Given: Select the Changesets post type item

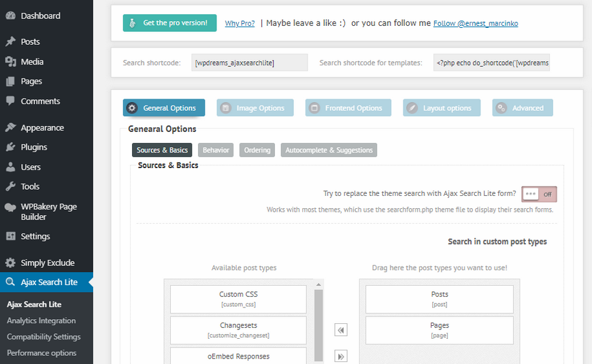Looking at the screenshot, I should 238,330.
